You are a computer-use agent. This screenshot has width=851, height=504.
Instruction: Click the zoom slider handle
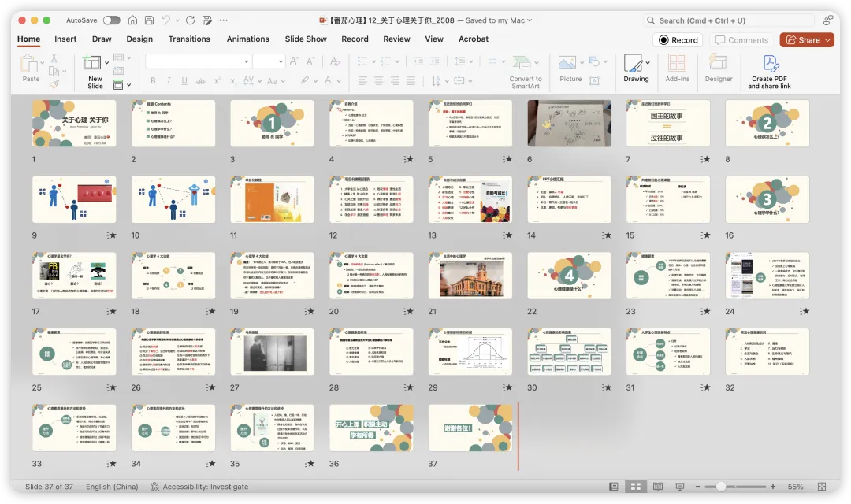click(721, 487)
